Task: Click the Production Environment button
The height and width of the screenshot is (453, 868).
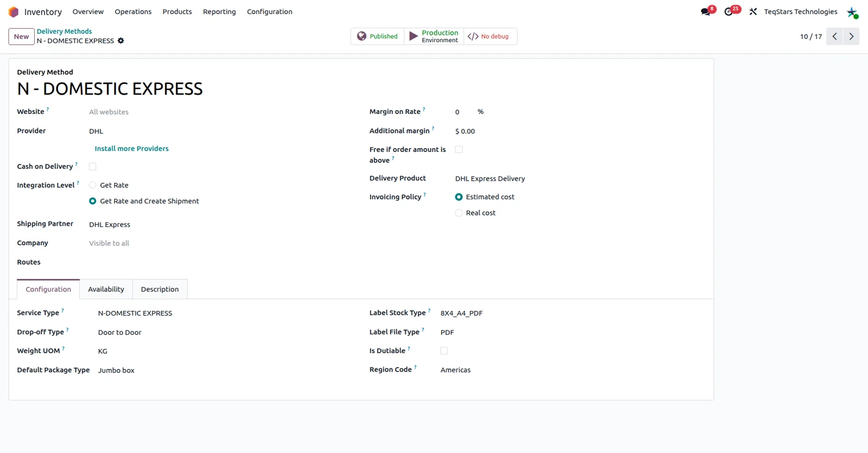Action: tap(434, 36)
